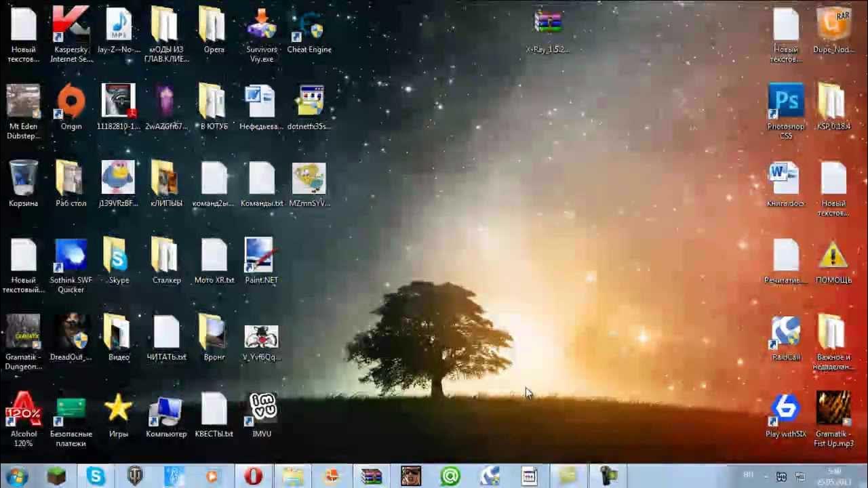Open ЧИТАТЬ.txt file

point(166,331)
